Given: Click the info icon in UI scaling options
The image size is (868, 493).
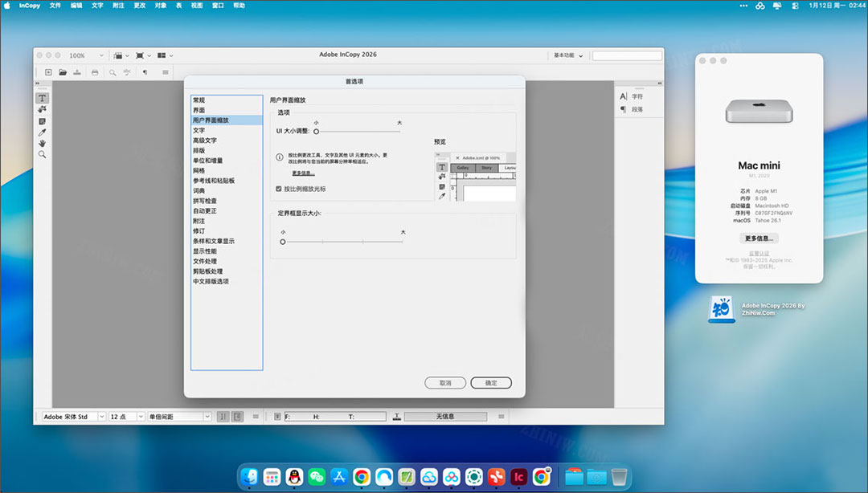Looking at the screenshot, I should point(280,157).
